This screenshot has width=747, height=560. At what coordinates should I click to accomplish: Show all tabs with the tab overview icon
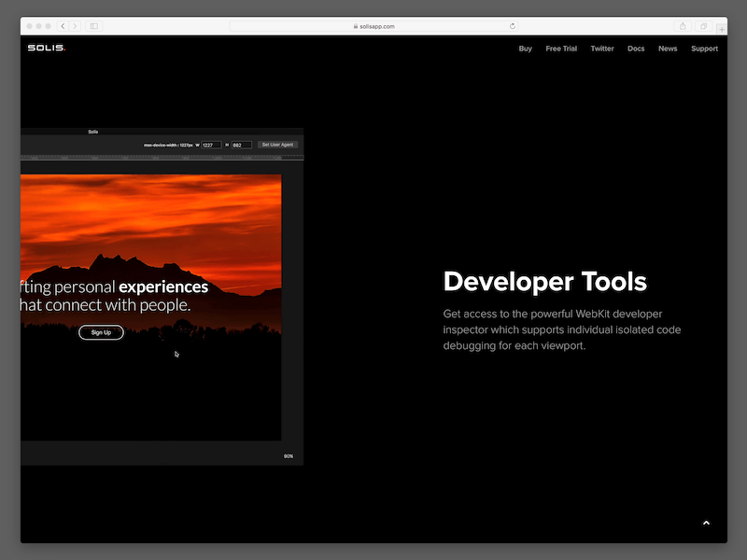point(704,26)
